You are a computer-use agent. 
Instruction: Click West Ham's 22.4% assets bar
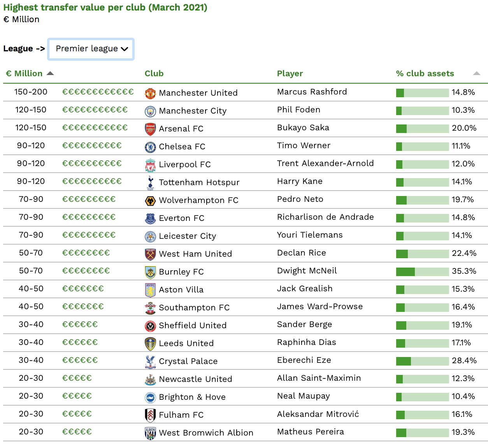pos(422,254)
